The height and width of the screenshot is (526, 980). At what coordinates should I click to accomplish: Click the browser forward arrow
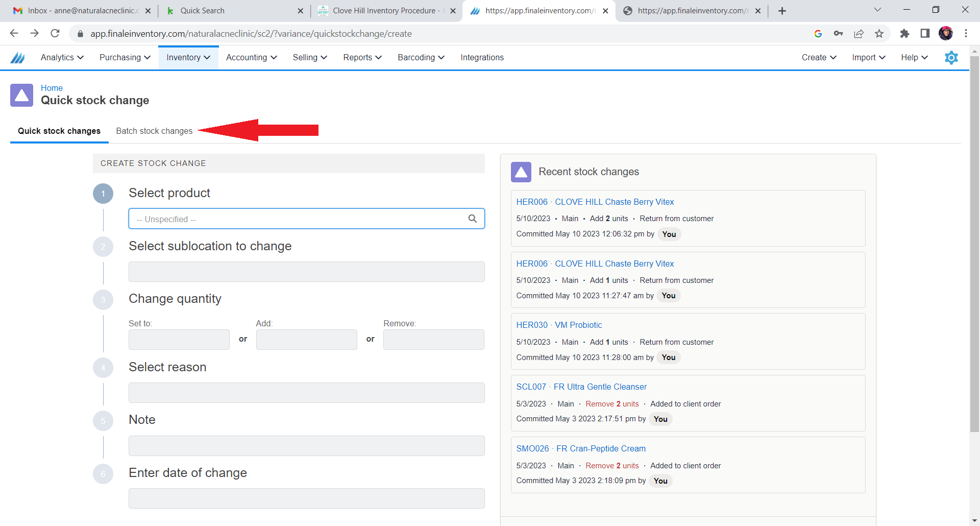pos(34,33)
